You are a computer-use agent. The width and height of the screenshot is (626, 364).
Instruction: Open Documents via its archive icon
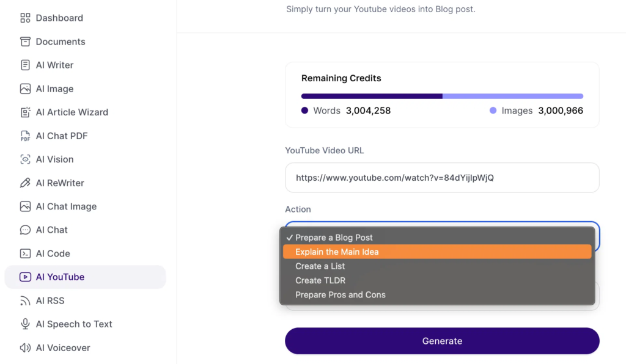point(25,42)
